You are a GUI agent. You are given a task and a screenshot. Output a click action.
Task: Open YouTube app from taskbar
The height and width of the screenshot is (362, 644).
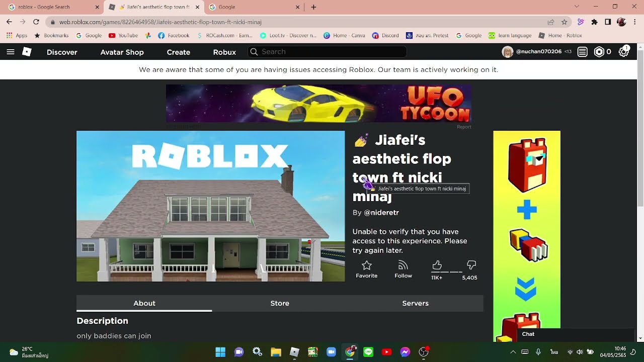[386, 352]
